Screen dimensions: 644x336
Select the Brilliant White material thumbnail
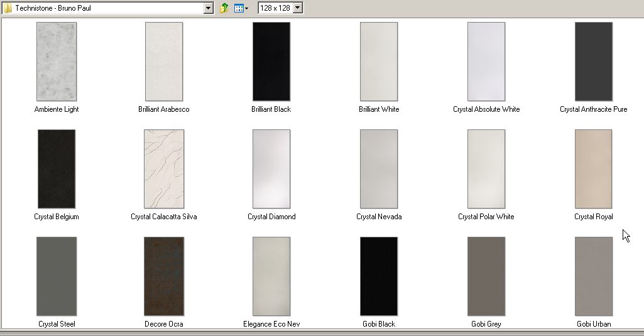[379, 62]
